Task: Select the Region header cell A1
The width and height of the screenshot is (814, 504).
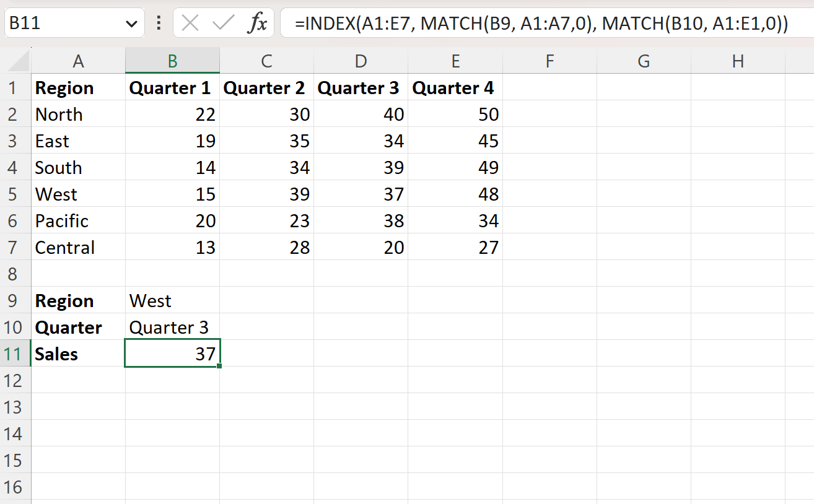Action: pyautogui.click(x=78, y=87)
